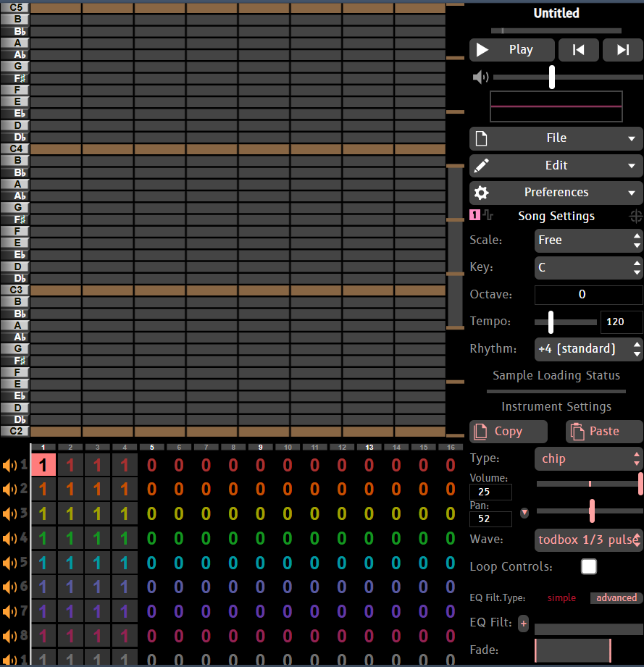Click the C3 piano key
This screenshot has height=667, width=644.
15,290
